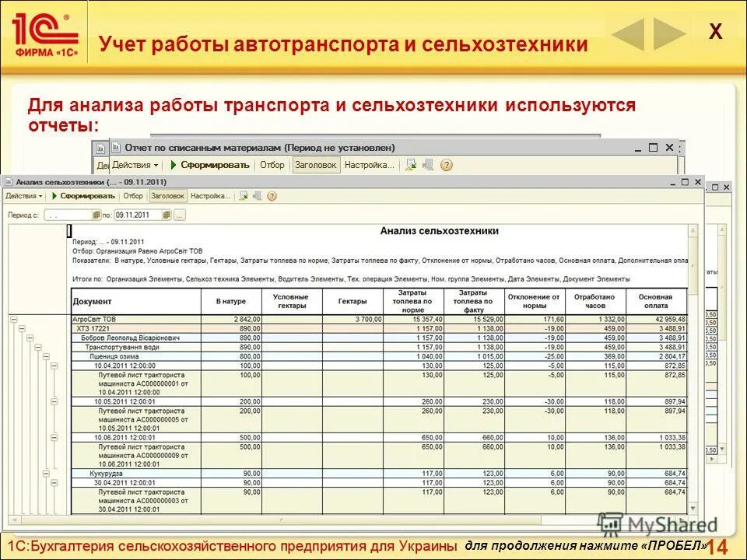The image size is (747, 560).
Task: Open calendar picker for Период с field
Action: [x=95, y=215]
